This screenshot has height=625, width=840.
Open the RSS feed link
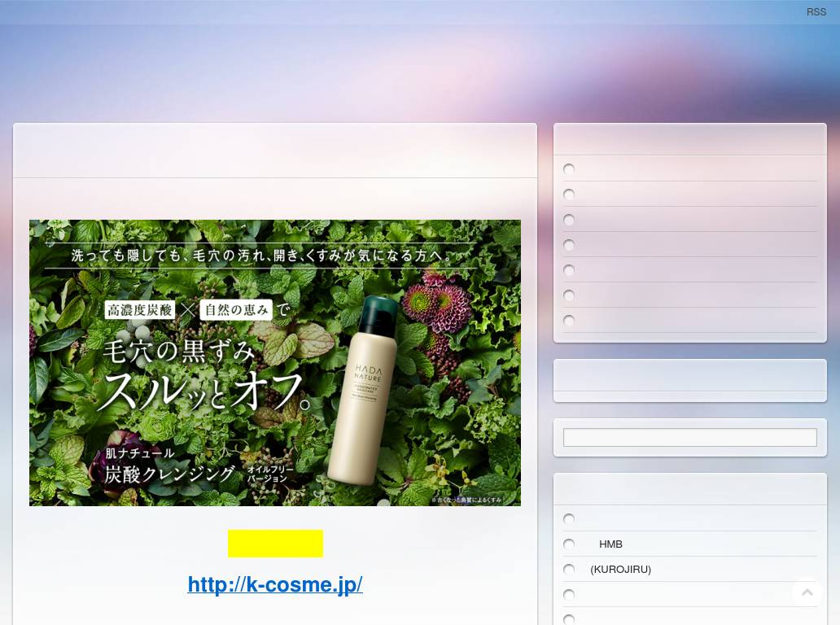816,11
